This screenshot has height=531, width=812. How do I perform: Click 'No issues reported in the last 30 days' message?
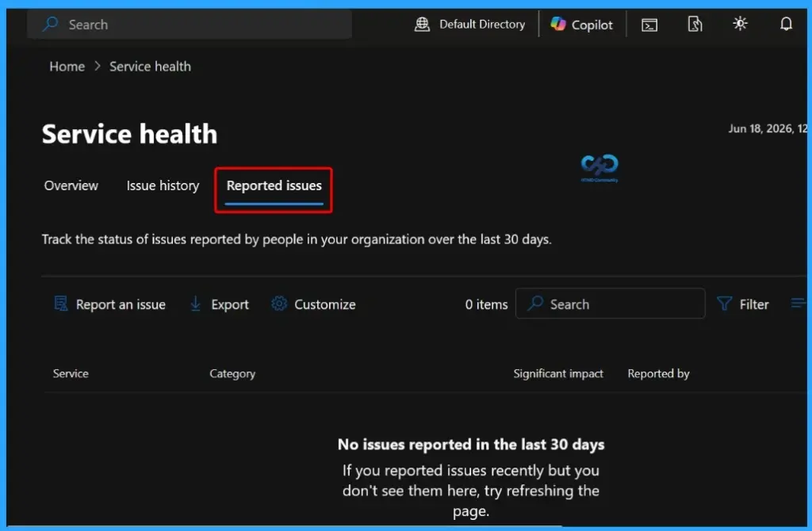click(471, 445)
